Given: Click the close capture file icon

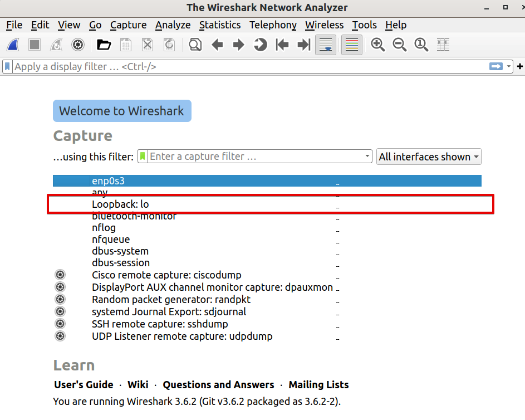Looking at the screenshot, I should [148, 45].
